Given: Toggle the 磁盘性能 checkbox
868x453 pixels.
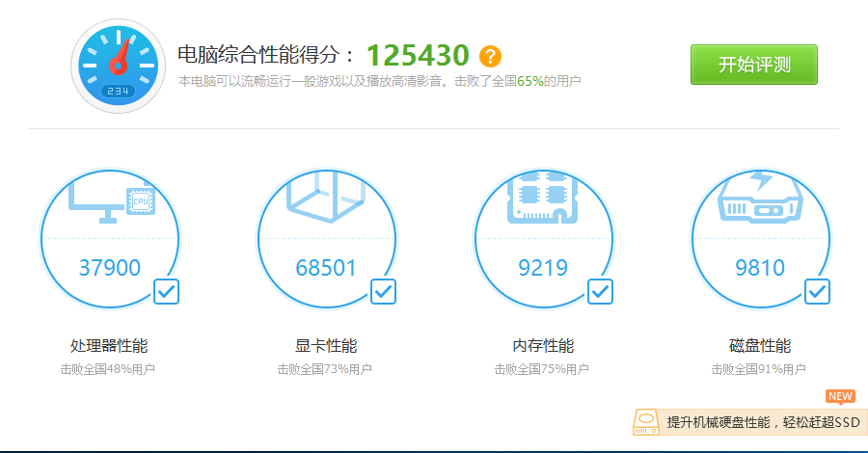Looking at the screenshot, I should 817,291.
